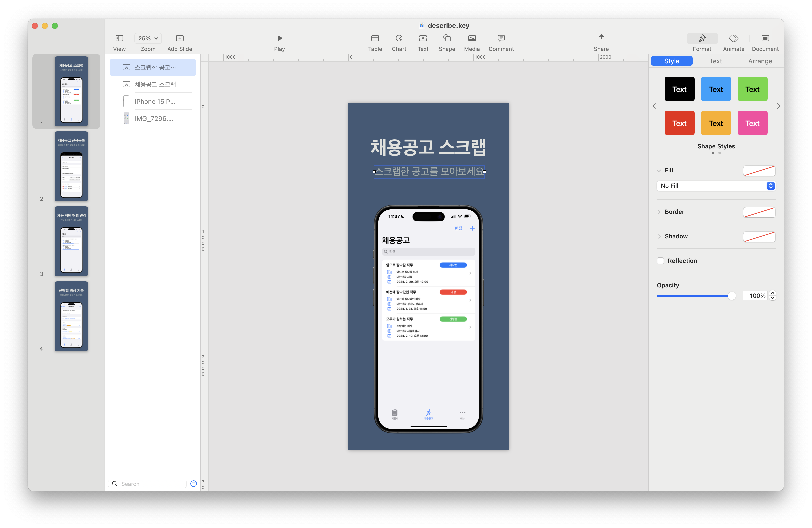This screenshot has width=812, height=528.
Task: Click the object list filter icon
Action: (193, 484)
